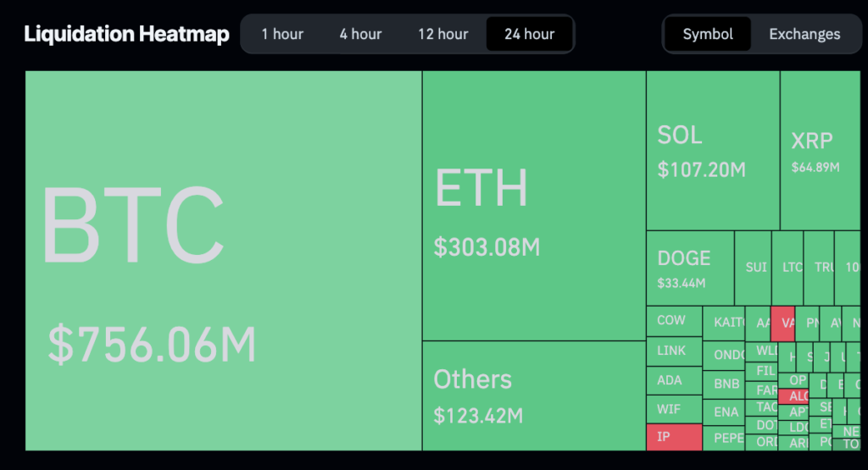Toggle heatmap view to Symbol
868x470 pixels.
tap(708, 35)
